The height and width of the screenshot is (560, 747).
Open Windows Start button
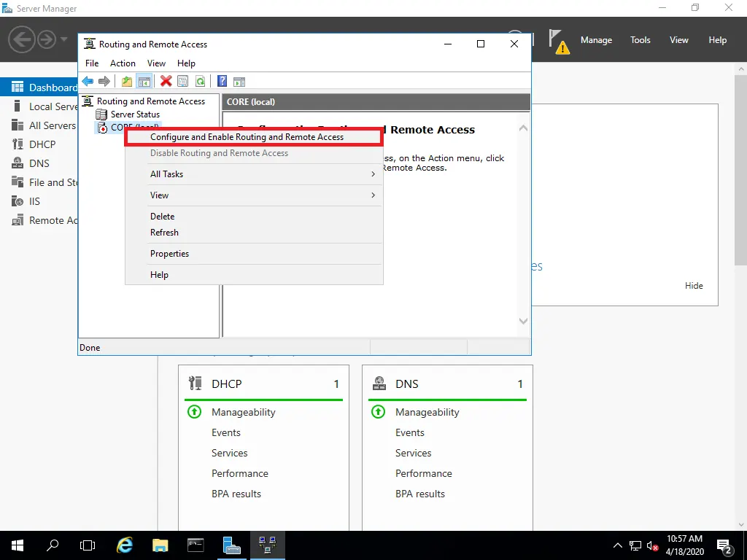coord(18,545)
